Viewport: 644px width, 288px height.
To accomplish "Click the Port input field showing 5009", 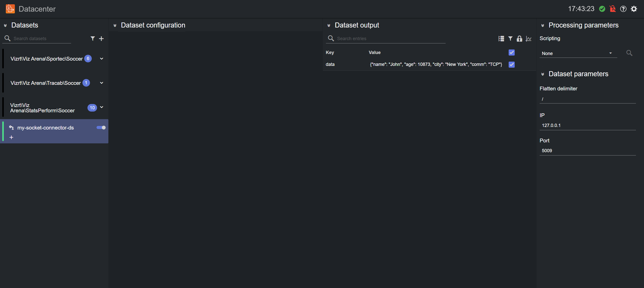I will pos(587,151).
